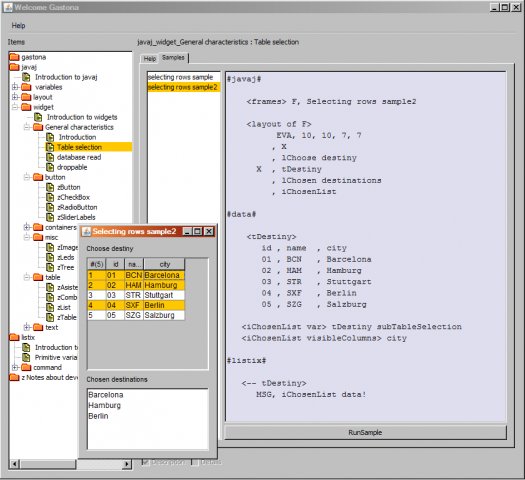The height and width of the screenshot is (480, 525).
Task: Click the Java icon in Selecting rows sample2 titlebar
Action: tap(86, 231)
